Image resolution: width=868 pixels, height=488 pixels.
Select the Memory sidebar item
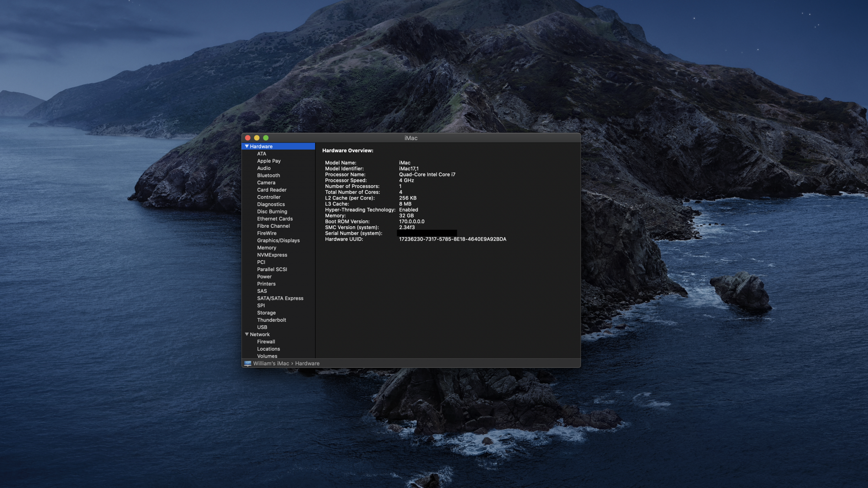tap(266, 248)
